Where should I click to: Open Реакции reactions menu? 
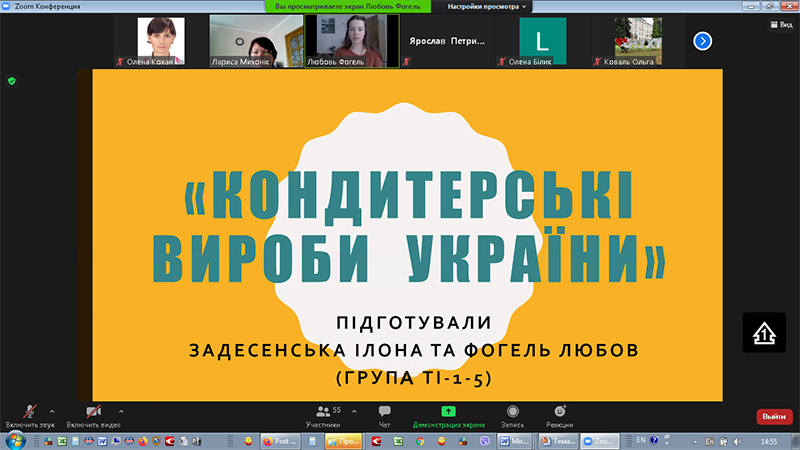[x=559, y=416]
